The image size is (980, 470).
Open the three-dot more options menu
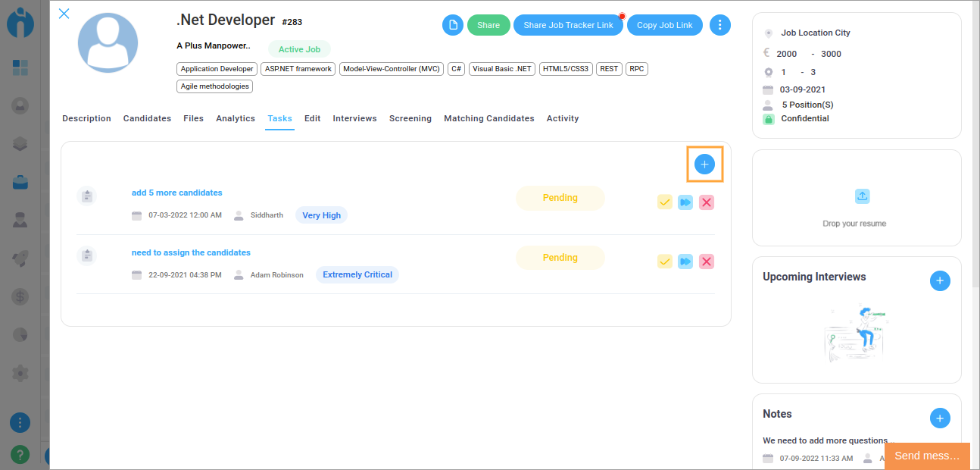pyautogui.click(x=719, y=25)
